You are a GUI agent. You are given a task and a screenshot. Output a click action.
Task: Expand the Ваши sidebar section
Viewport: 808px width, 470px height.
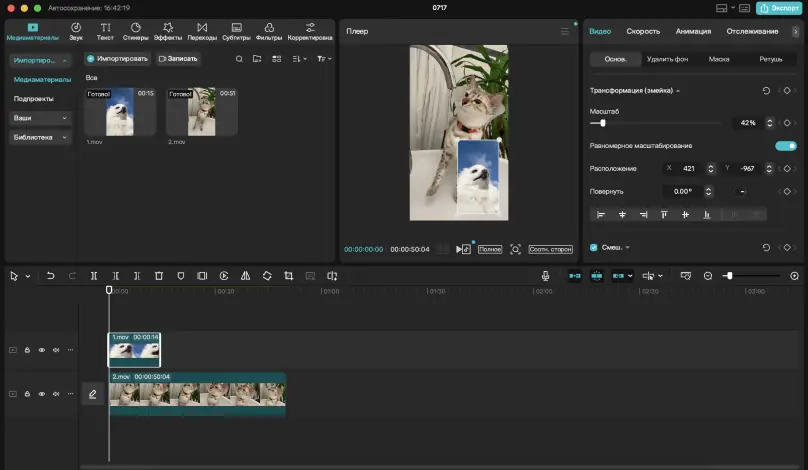40,118
